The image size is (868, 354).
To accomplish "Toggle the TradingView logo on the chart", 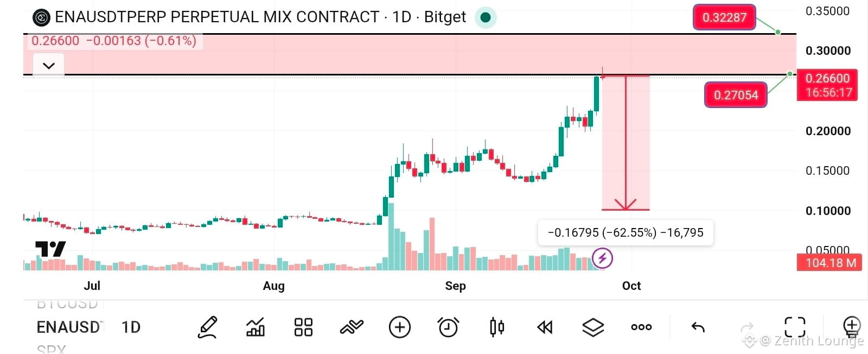I will 50,249.
